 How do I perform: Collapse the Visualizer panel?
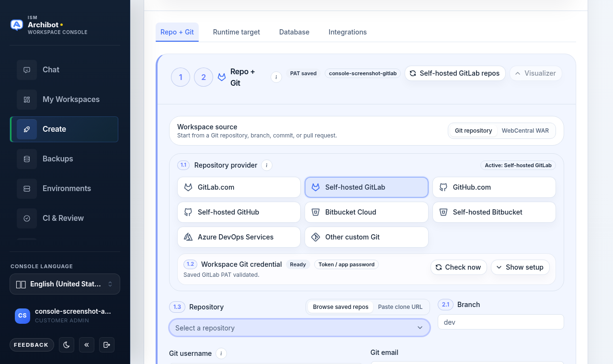535,73
